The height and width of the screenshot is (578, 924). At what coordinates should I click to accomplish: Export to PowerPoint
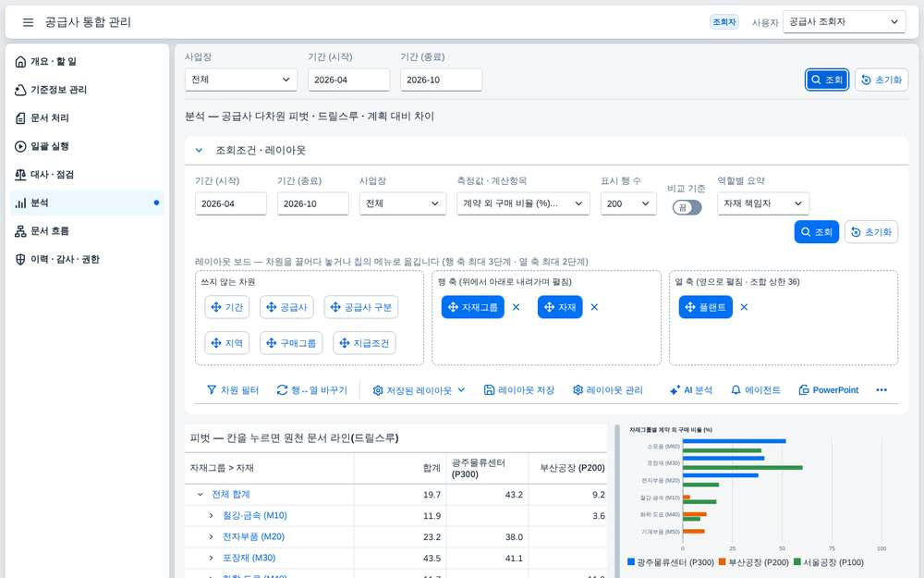[829, 390]
